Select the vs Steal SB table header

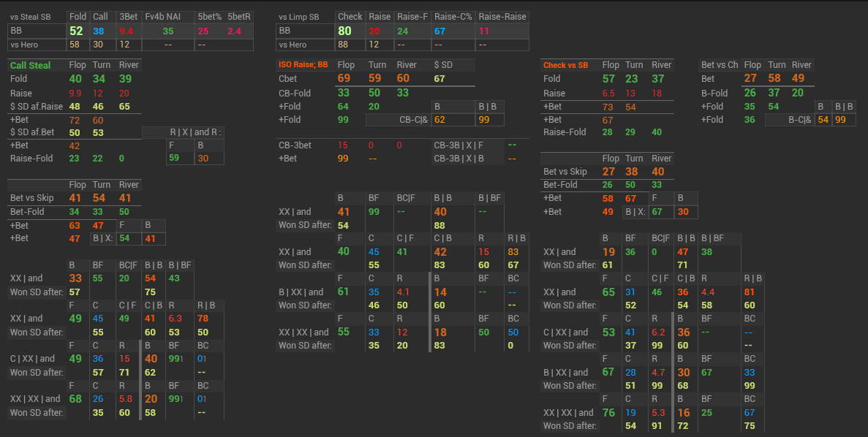(31, 16)
